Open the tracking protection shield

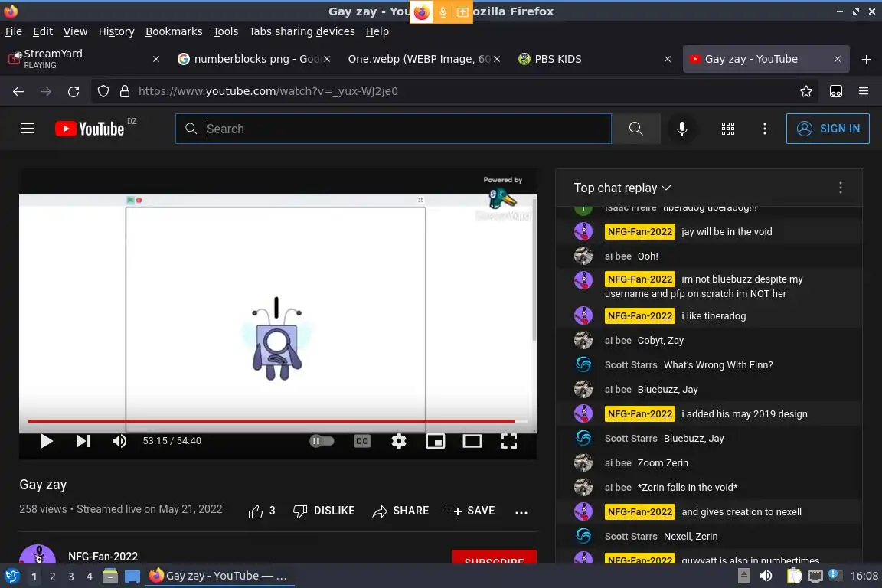tap(103, 91)
